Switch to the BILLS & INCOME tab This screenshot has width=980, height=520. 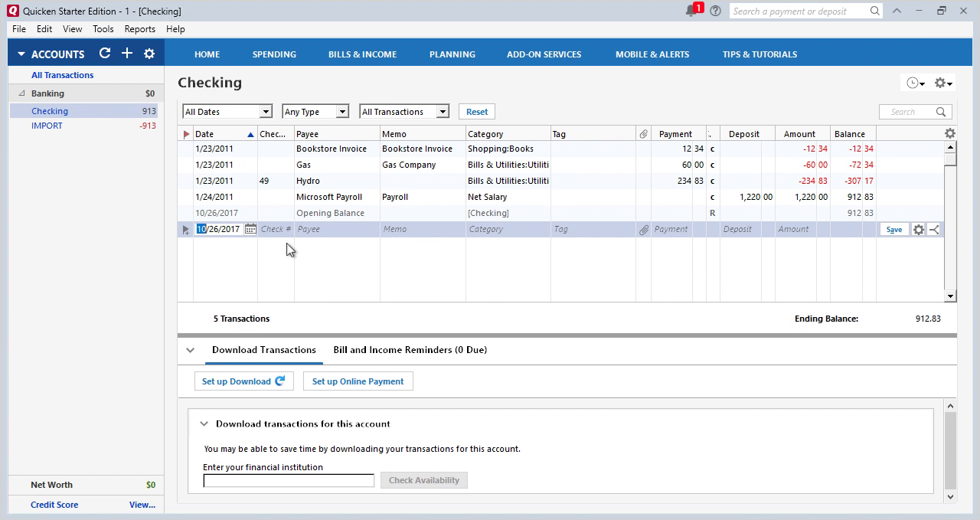[x=362, y=54]
